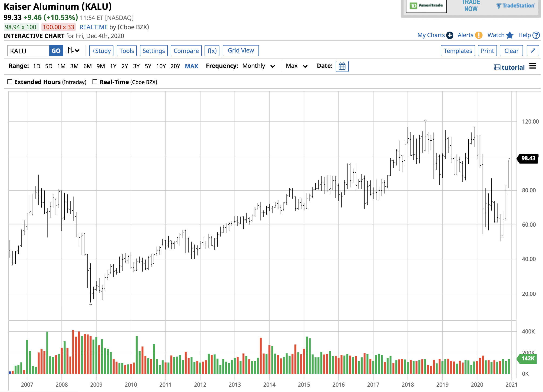The height and width of the screenshot is (392, 543).
Task: Click the +Study button
Action: pos(101,51)
